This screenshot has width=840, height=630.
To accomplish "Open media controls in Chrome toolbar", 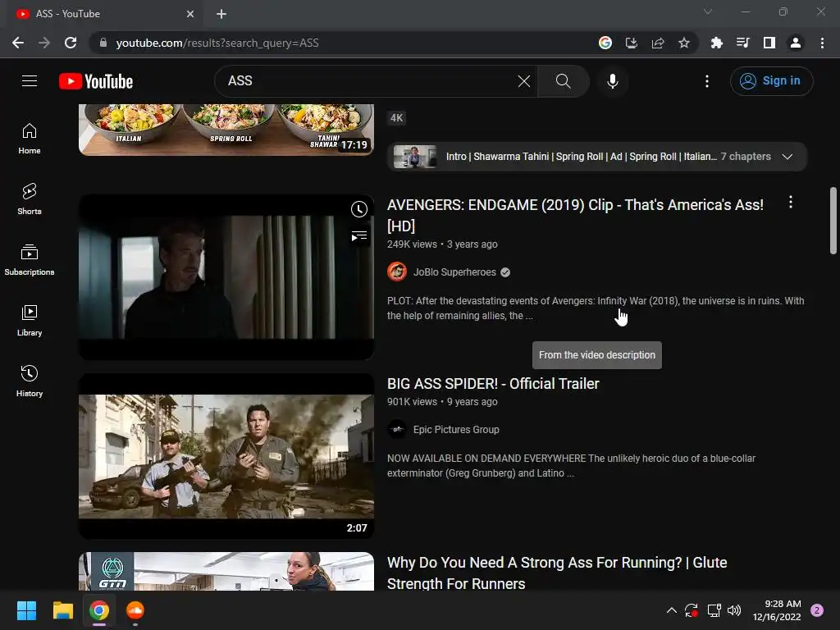I will pos(742,43).
